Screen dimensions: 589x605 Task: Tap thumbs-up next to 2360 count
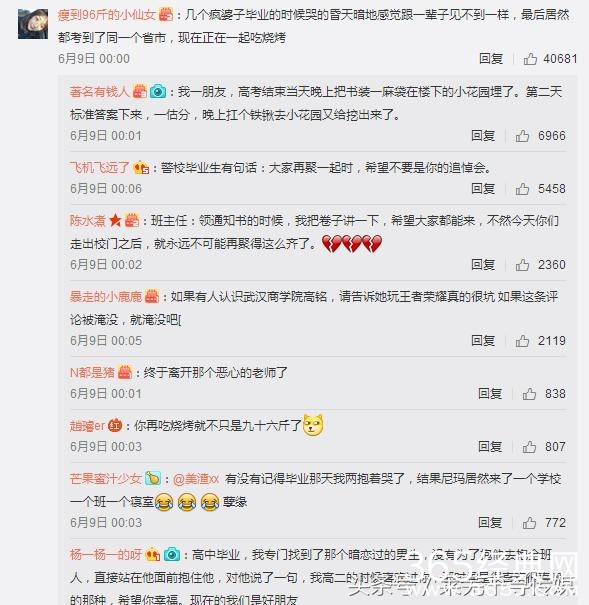(522, 265)
